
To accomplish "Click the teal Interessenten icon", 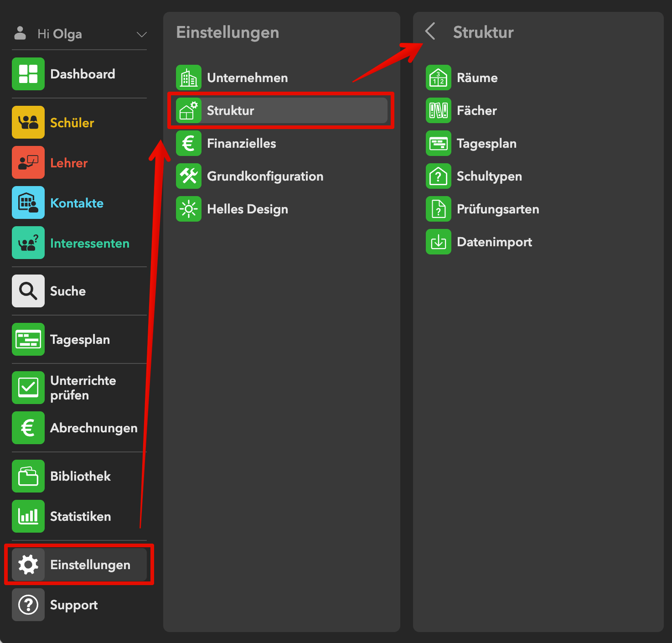I will pyautogui.click(x=28, y=243).
